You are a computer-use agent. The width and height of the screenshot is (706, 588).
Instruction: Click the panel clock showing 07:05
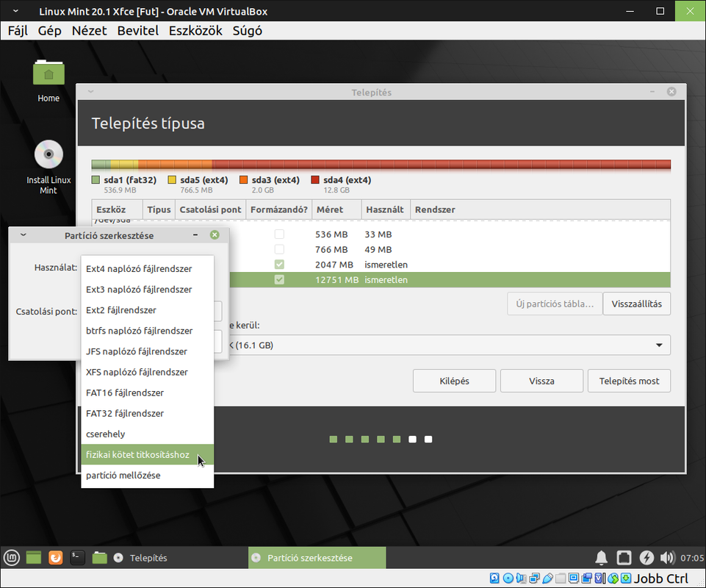coord(691,559)
